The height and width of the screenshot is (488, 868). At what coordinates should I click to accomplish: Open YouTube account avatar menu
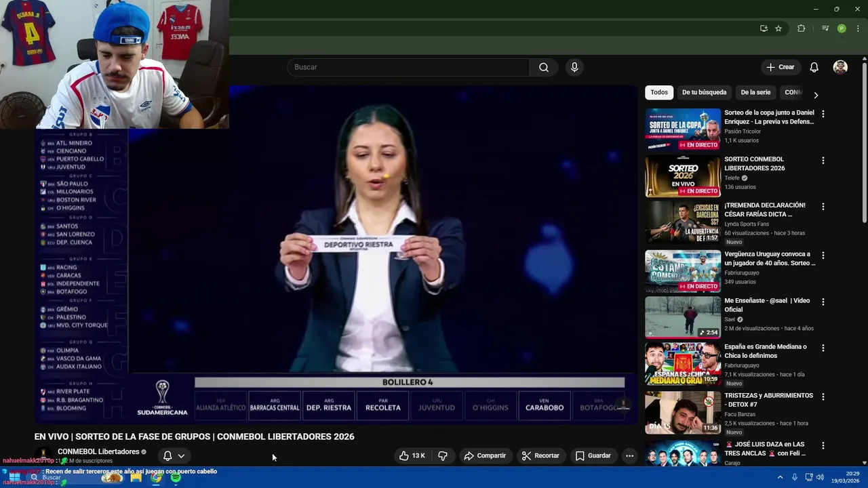tap(840, 67)
